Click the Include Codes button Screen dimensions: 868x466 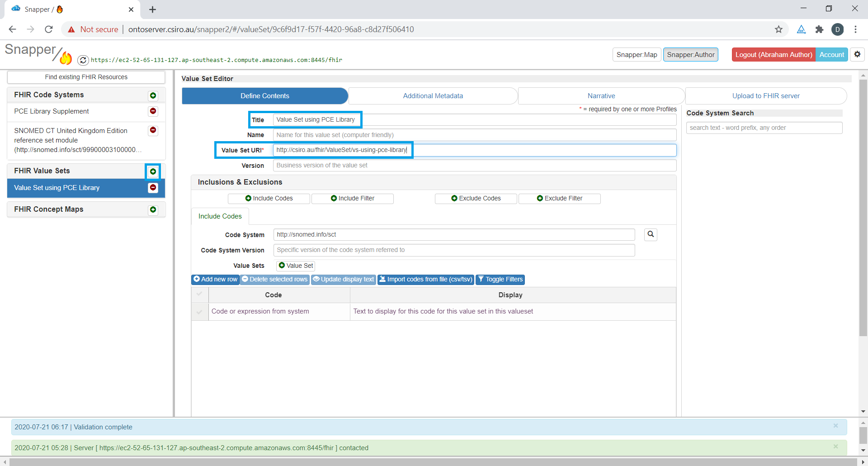click(269, 199)
